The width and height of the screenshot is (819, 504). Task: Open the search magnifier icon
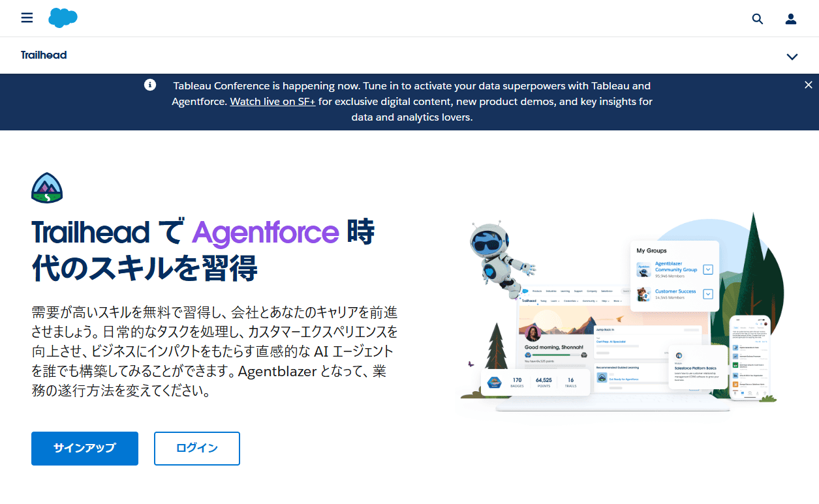758,19
